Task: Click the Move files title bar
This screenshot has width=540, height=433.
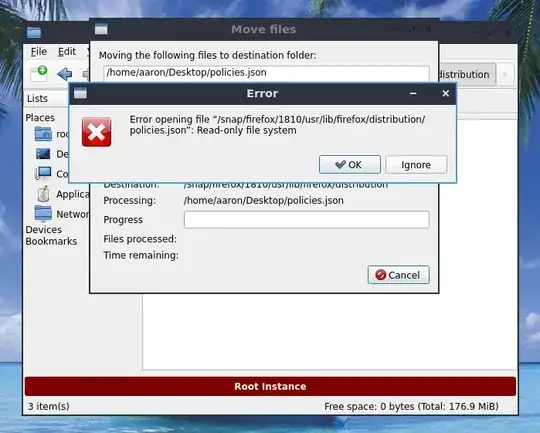Action: click(264, 29)
